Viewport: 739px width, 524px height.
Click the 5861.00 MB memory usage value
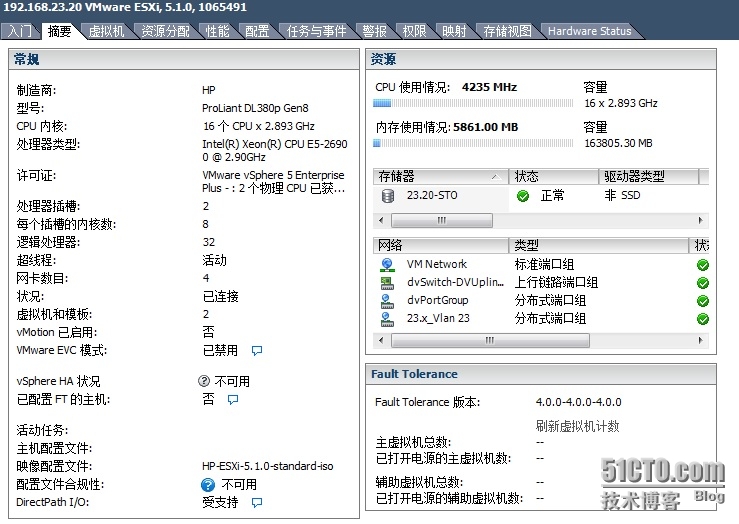point(485,127)
